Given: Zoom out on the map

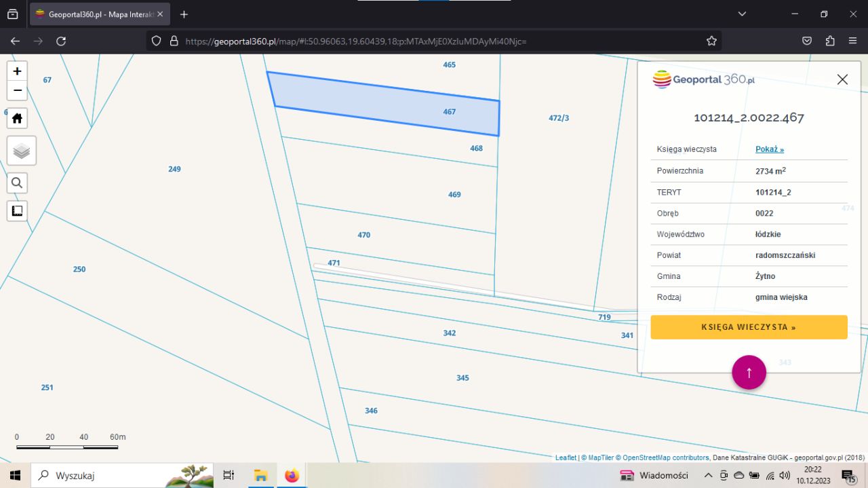Looking at the screenshot, I should click(17, 90).
